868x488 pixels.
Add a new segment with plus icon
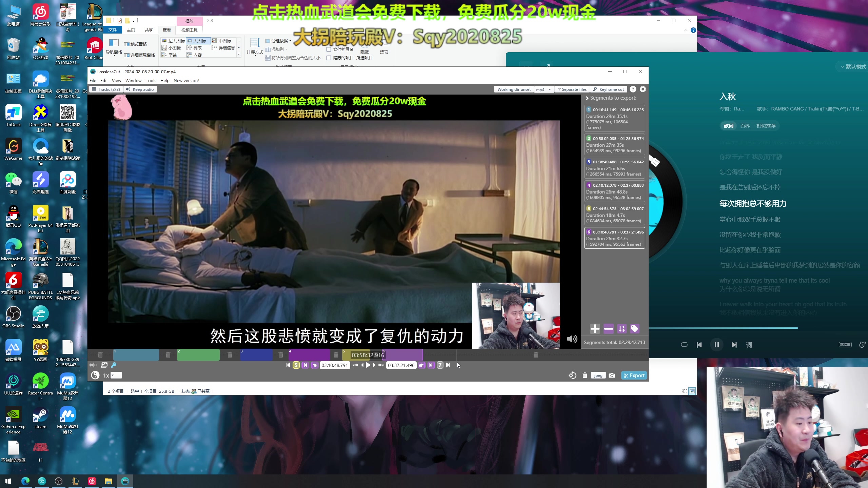click(595, 329)
